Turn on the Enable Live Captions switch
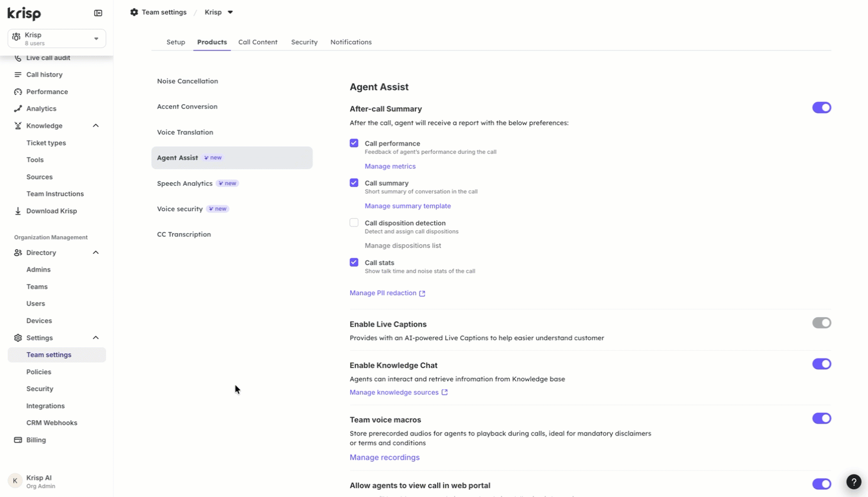868x497 pixels. [x=821, y=323]
